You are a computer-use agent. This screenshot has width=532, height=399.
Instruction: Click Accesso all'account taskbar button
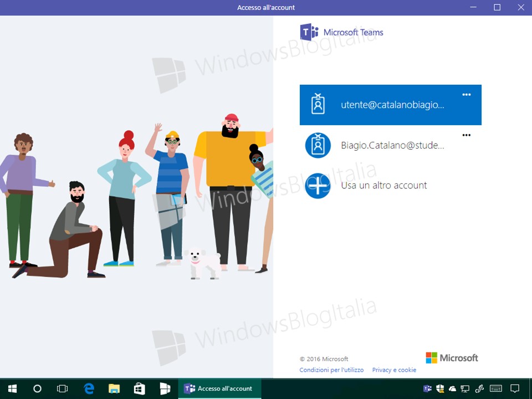click(x=219, y=388)
